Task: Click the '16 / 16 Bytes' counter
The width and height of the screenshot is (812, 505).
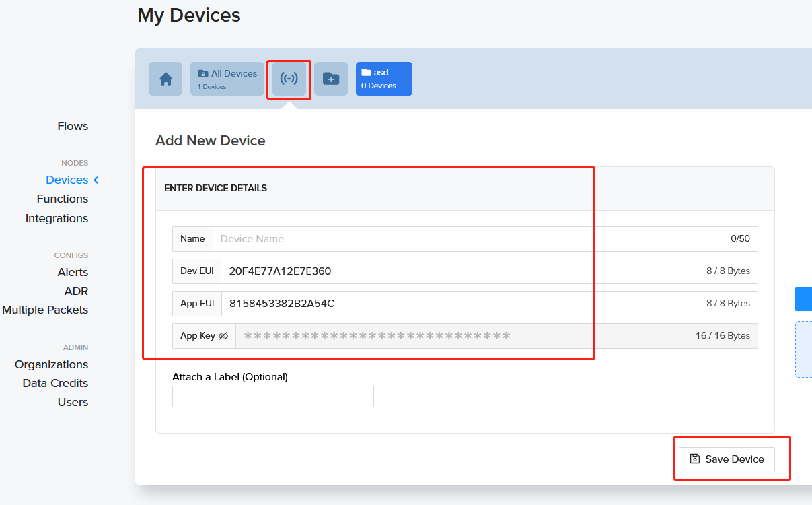Action: click(723, 335)
